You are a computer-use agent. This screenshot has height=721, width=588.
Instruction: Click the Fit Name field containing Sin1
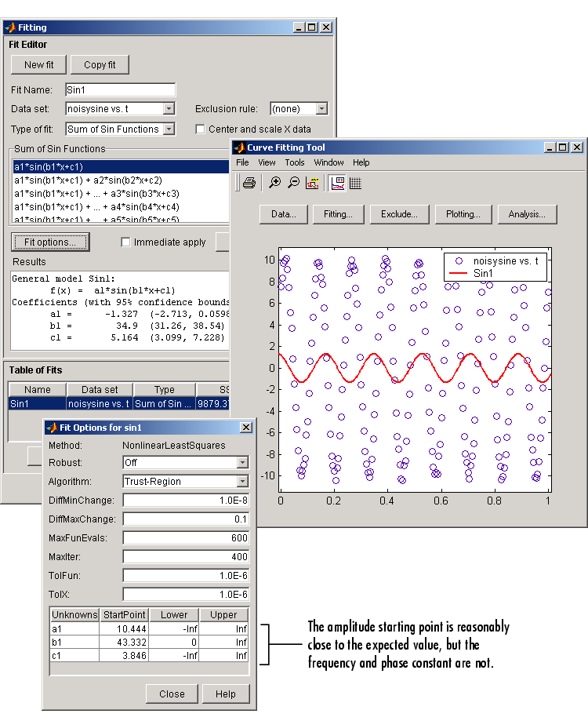click(121, 89)
